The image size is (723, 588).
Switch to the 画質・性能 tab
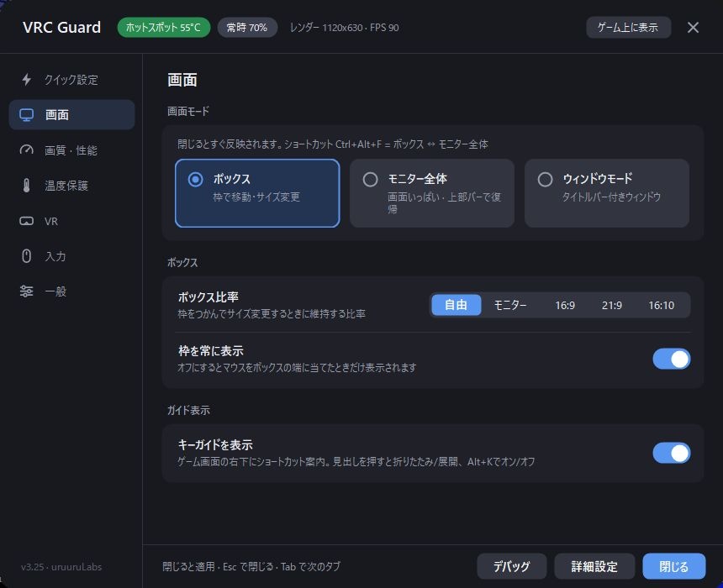(x=72, y=150)
